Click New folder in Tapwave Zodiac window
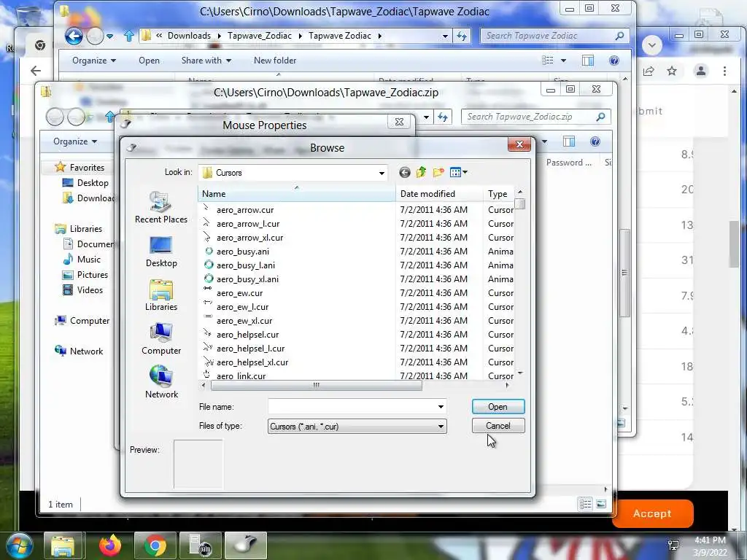 coord(275,61)
